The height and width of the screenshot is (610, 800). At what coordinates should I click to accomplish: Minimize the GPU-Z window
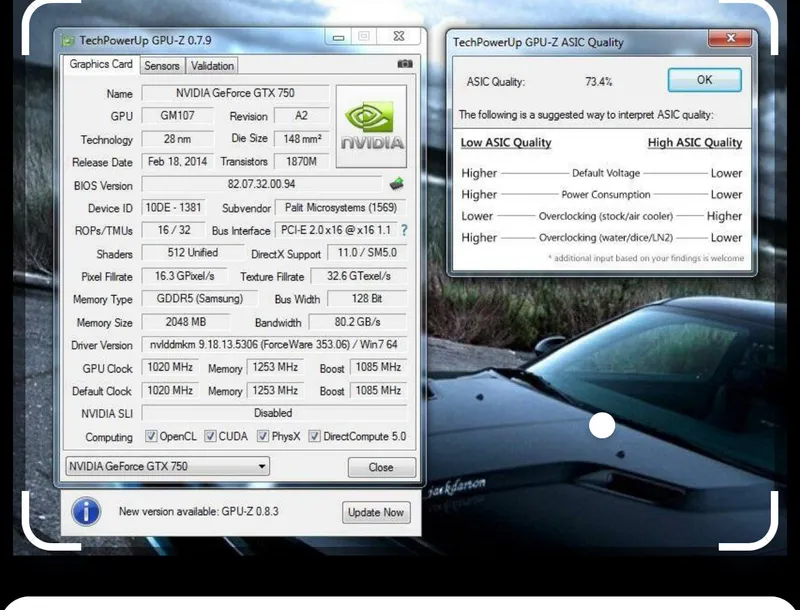click(338, 37)
